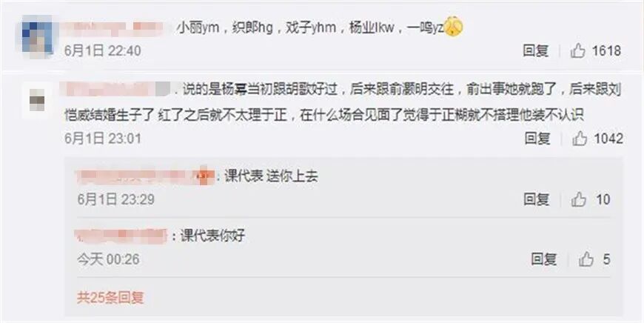Reply to the 22:40 comment
This screenshot has height=323, width=644.
point(536,51)
